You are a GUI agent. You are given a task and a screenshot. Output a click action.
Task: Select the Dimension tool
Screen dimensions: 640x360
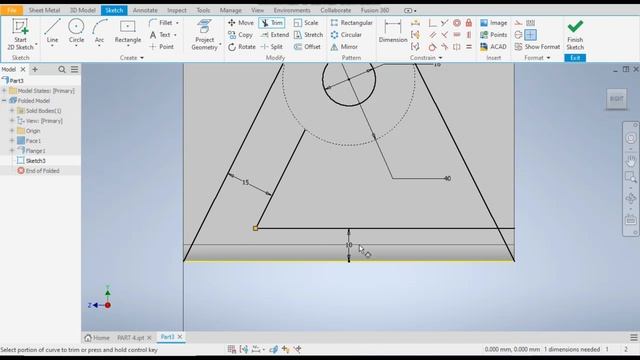[393, 31]
